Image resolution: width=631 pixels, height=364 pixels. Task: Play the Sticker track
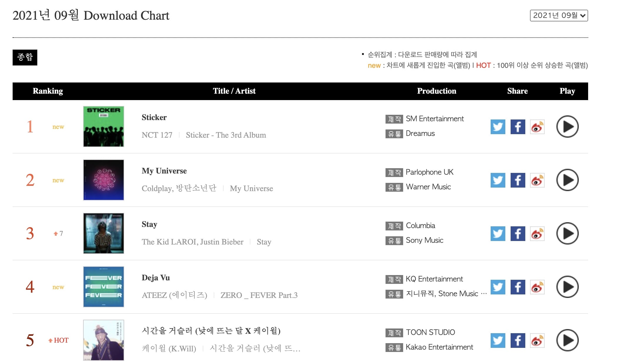[x=567, y=127]
